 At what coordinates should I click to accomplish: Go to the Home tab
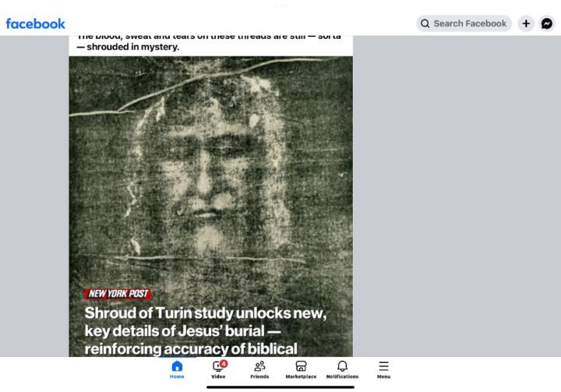[x=177, y=369]
